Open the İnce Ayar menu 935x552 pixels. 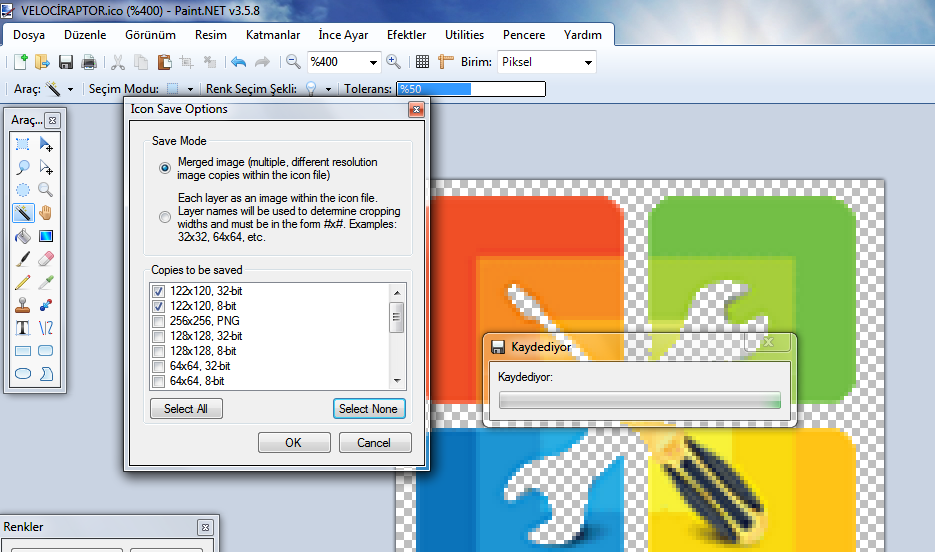(x=343, y=35)
